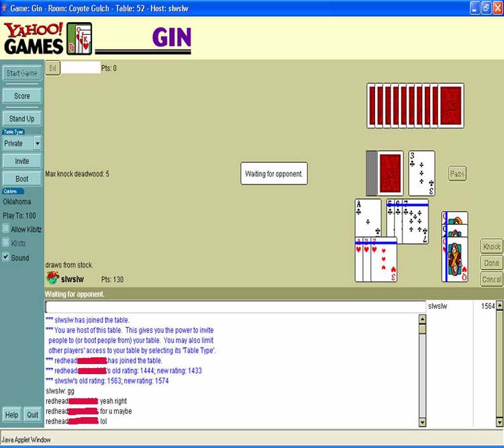
Task: Click chat scrollbar up arrow
Action: coord(423,319)
